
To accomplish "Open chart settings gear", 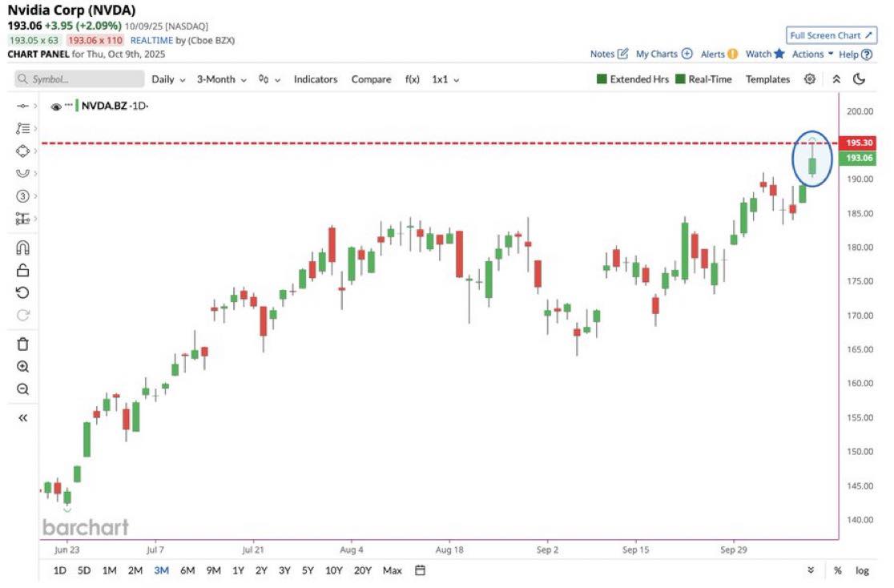I will 810,79.
